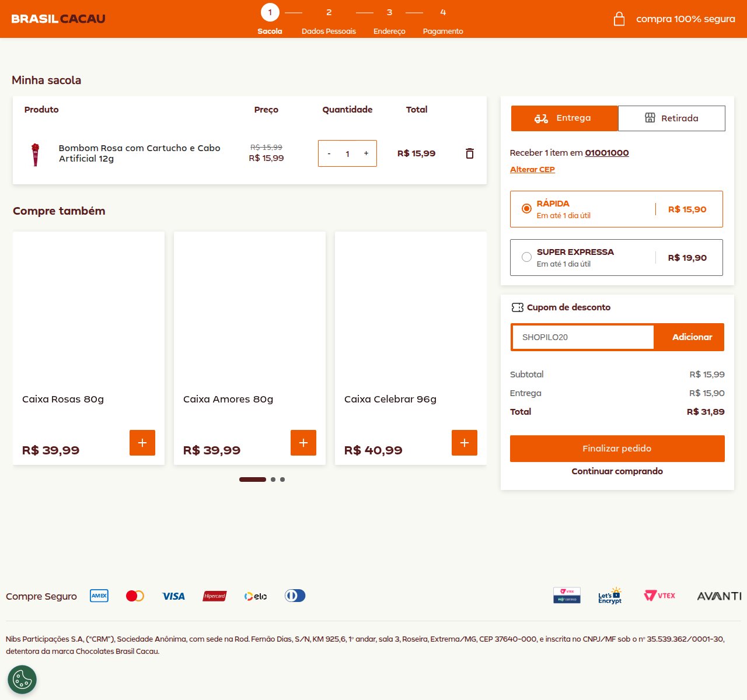This screenshot has height=700, width=747.
Task: Add Caixa Celebrar 96g with plus button
Action: (465, 443)
